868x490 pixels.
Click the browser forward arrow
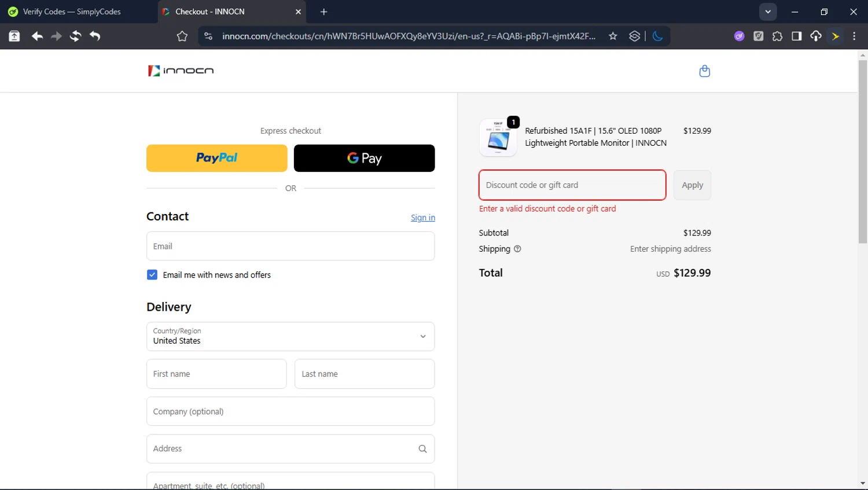click(x=56, y=36)
